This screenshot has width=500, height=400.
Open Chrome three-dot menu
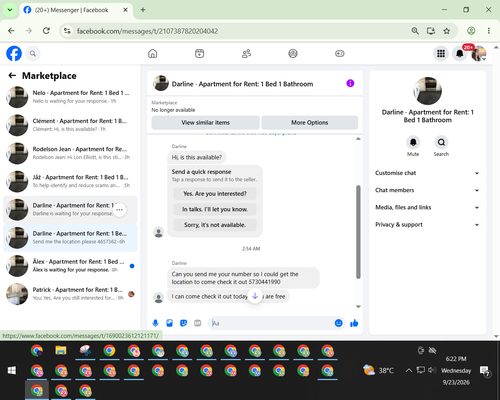point(489,31)
